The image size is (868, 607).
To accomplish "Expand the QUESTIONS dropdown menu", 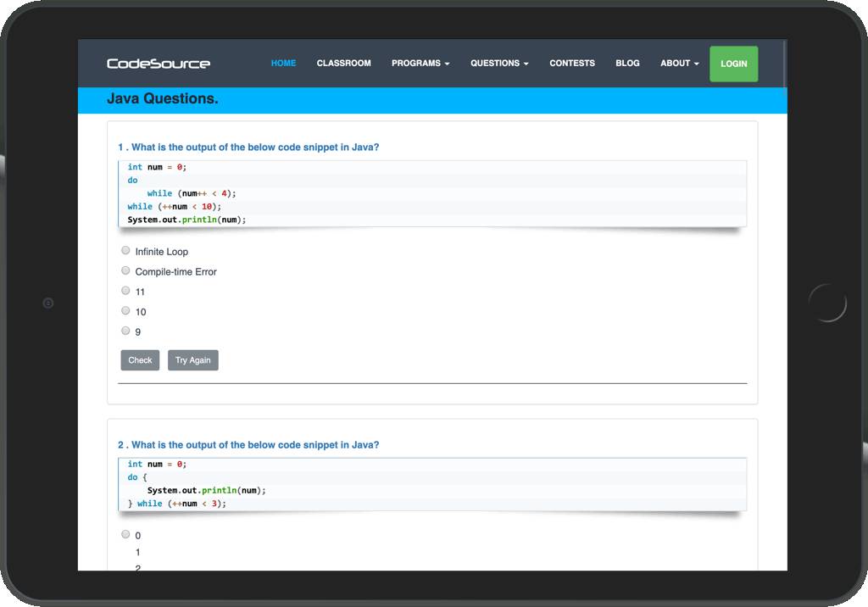I will (499, 63).
